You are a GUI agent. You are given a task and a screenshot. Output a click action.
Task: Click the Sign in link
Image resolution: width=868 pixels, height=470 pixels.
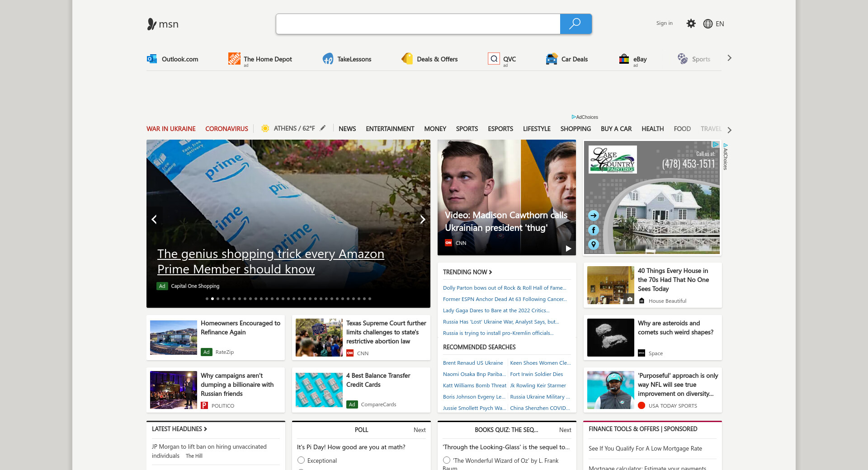point(664,23)
